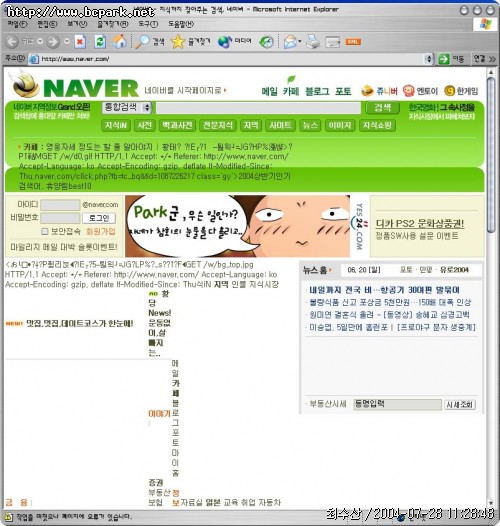Viewport: 500px width, 526px height.
Task: Enable 보안접속 secure login checkbox
Action: [45, 231]
